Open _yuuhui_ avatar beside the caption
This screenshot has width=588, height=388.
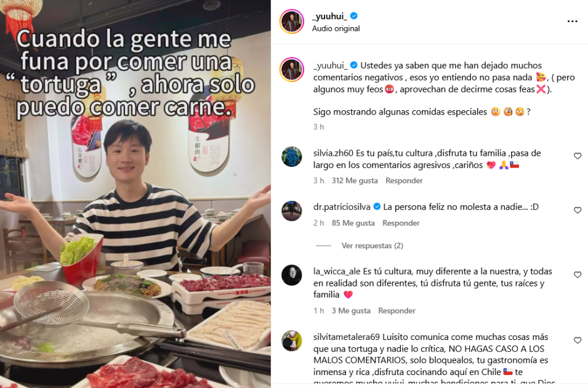[292, 70]
